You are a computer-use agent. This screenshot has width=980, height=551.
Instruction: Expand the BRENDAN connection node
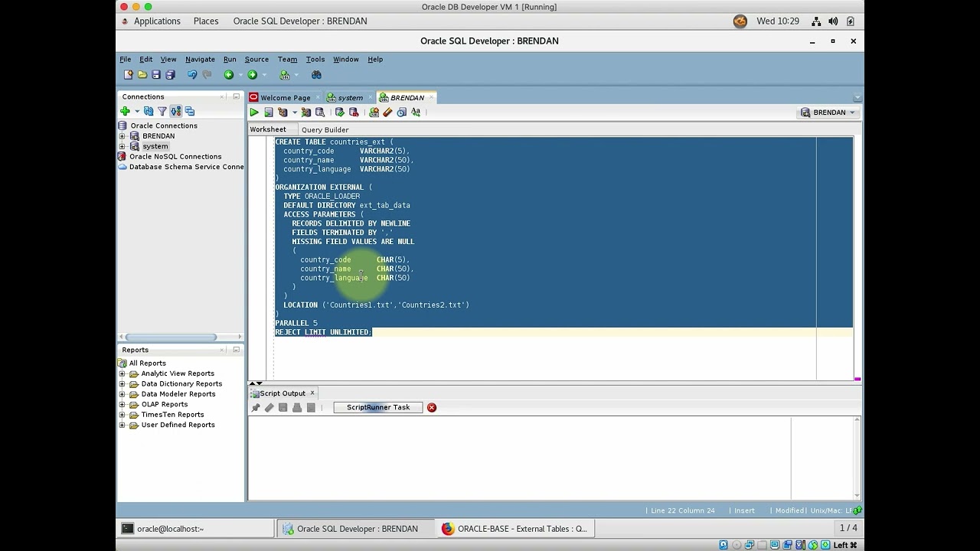pyautogui.click(x=122, y=136)
